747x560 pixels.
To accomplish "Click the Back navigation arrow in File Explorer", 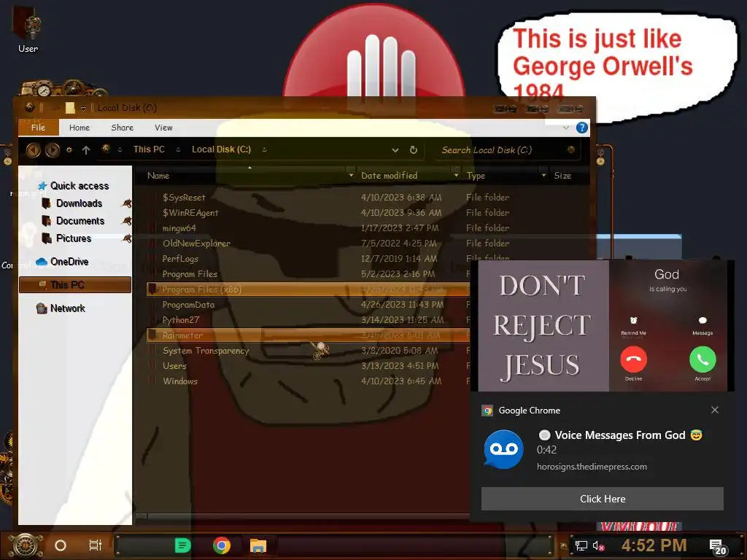I will pos(33,150).
